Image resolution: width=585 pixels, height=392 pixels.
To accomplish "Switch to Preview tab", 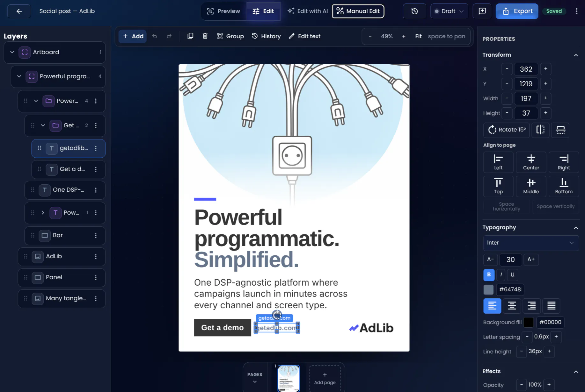I will pos(223,11).
